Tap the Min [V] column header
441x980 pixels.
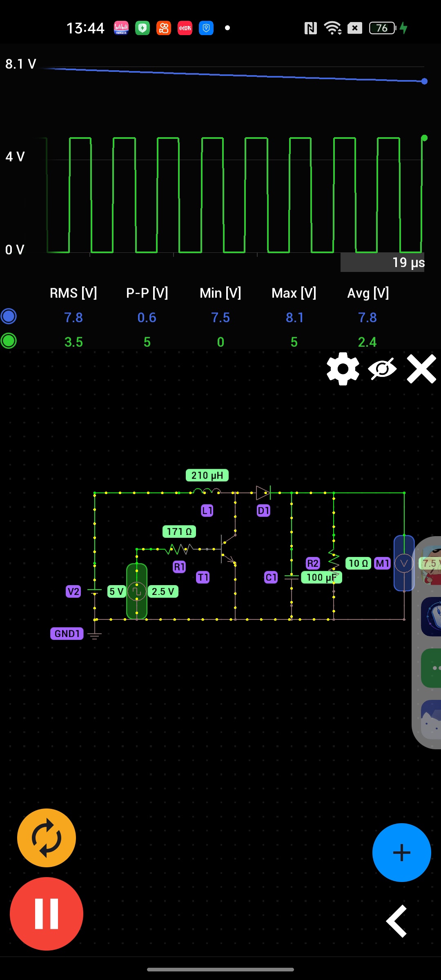[x=220, y=293]
